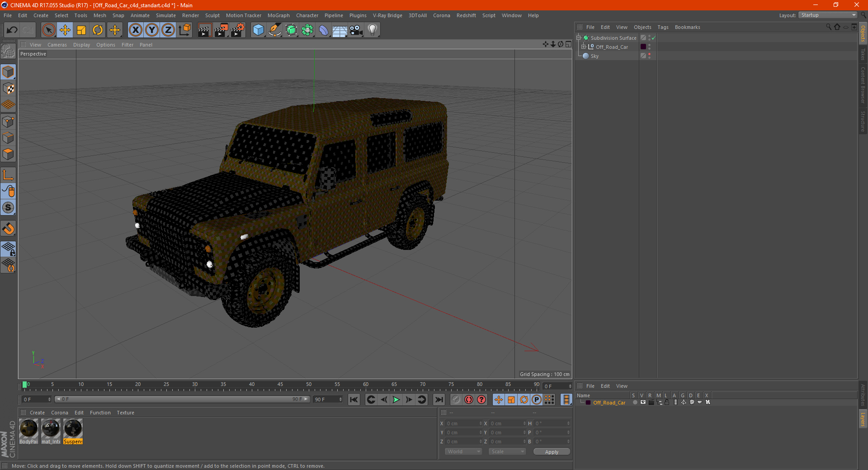The height and width of the screenshot is (470, 868).
Task: Open the spline pen tools
Action: tap(275, 30)
